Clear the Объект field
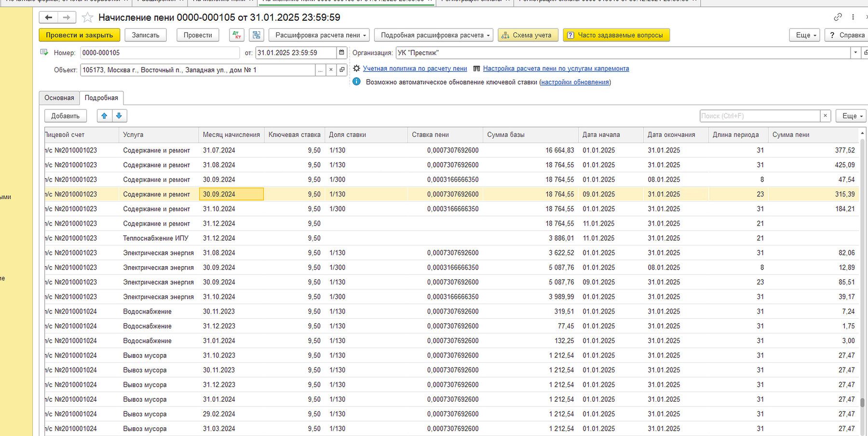Screen dimensions: 868x436 click(331, 70)
